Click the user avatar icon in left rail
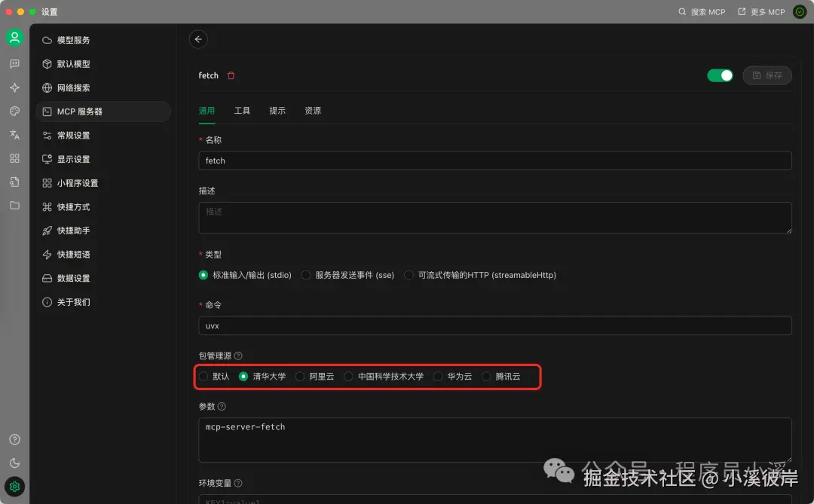814x504 pixels. [14, 38]
